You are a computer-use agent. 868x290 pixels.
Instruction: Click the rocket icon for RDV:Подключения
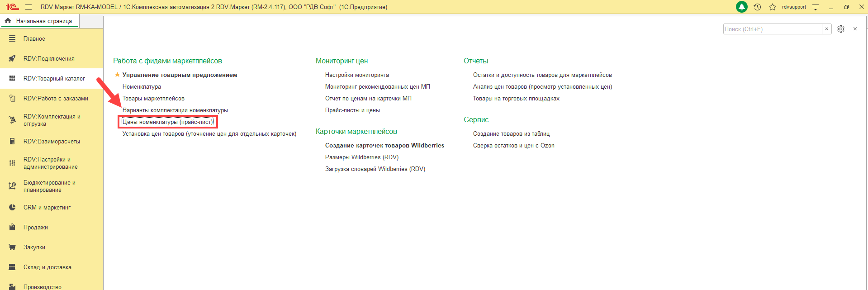pyautogui.click(x=12, y=59)
